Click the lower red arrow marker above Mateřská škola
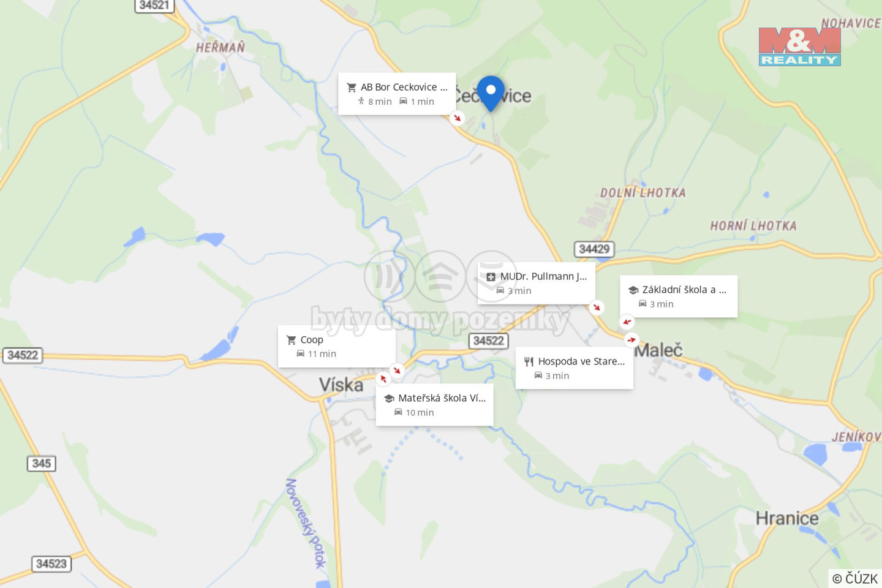 tap(383, 379)
